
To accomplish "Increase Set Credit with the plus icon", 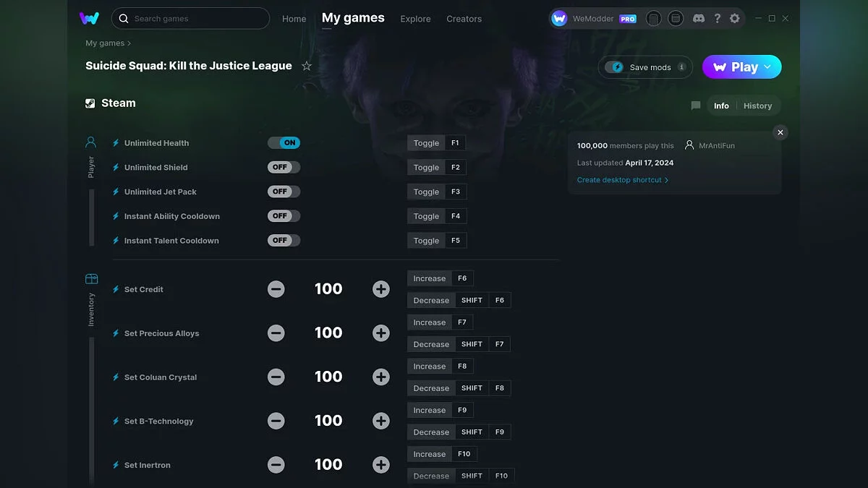I will (381, 289).
